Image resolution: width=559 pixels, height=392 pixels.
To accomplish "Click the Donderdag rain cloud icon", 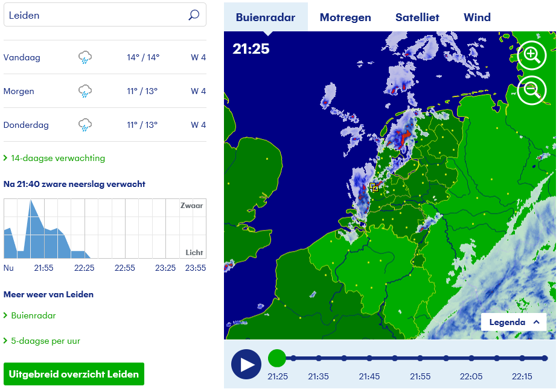I will 85,125.
